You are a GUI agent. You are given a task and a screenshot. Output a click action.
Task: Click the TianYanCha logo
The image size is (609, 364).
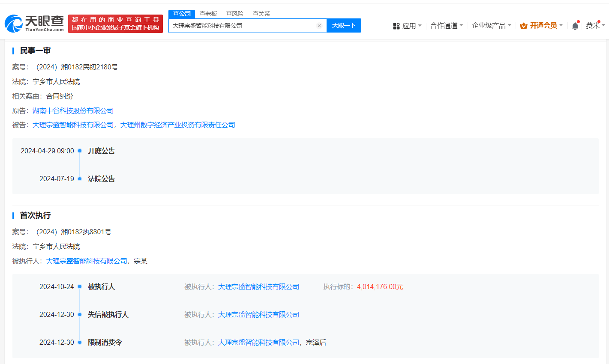point(34,24)
